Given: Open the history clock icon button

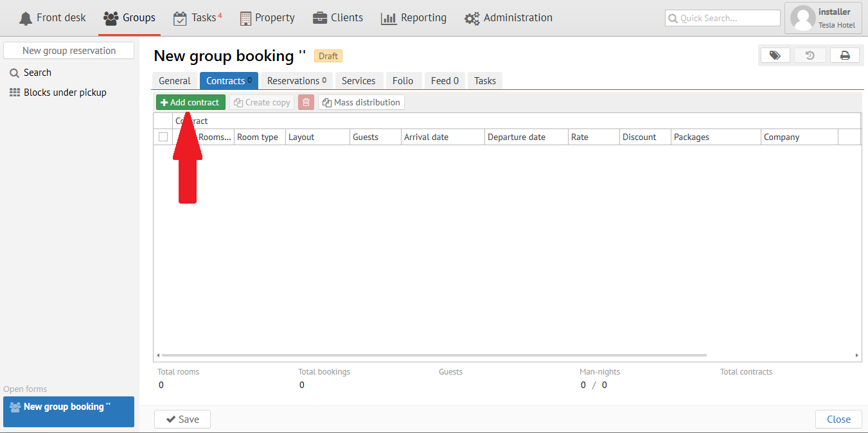Looking at the screenshot, I should click(810, 56).
